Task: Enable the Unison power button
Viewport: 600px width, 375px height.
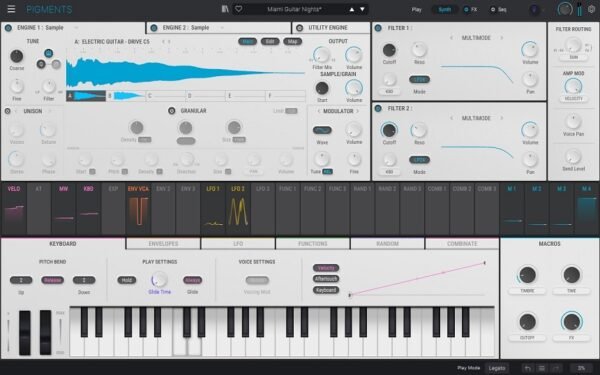Action: pos(7,111)
